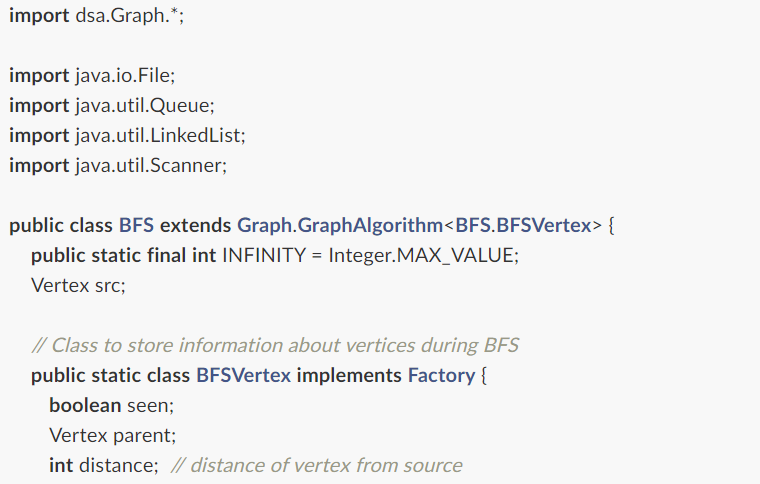Click the BFSVertex class name
This screenshot has height=484, width=760.
243,376
